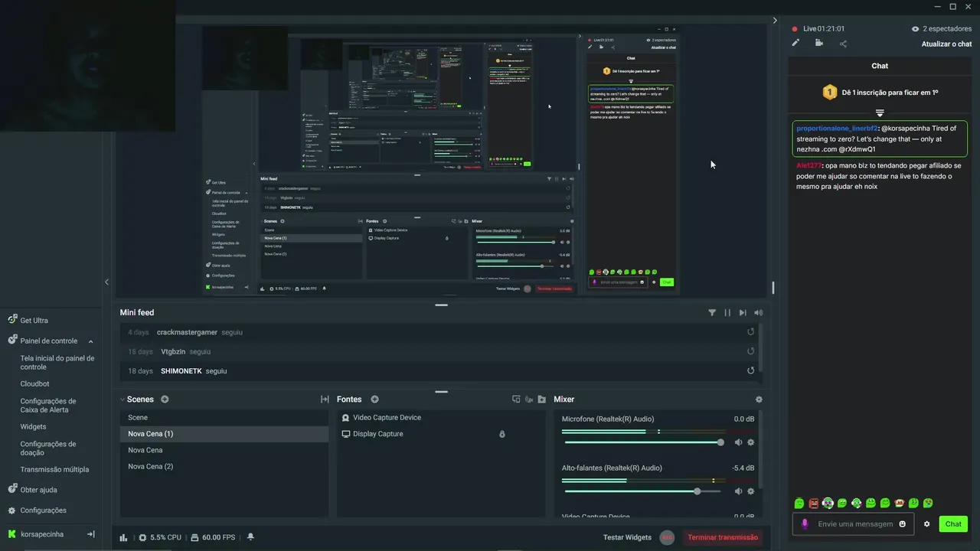The height and width of the screenshot is (551, 980).
Task: Open Widgets in the sidebar
Action: [33, 427]
